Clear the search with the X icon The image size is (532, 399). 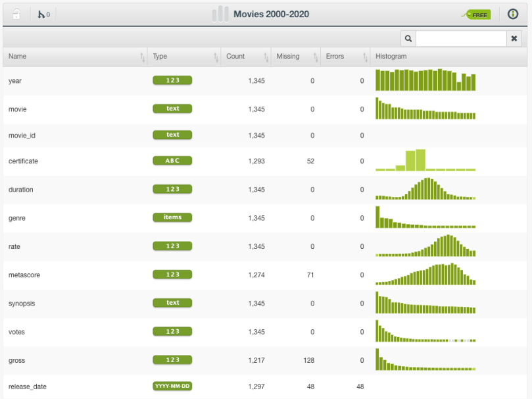[x=514, y=38]
